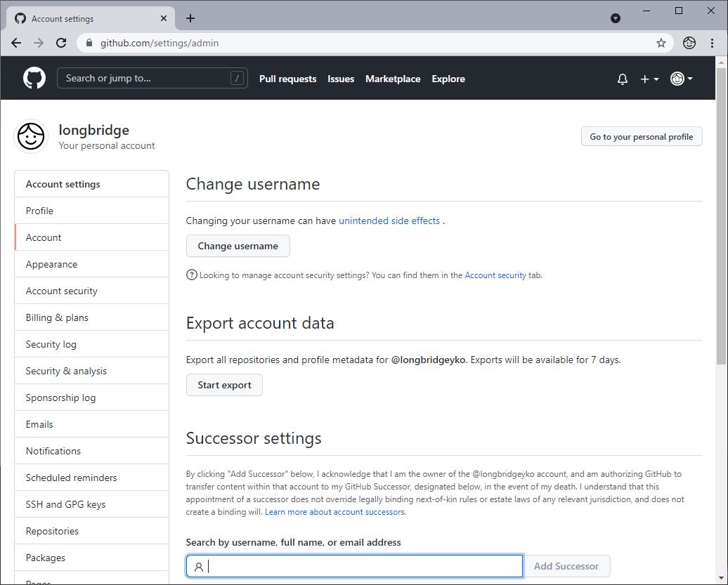Viewport: 728px width, 585px height.
Task: Click the browser forward arrow
Action: tap(39, 43)
